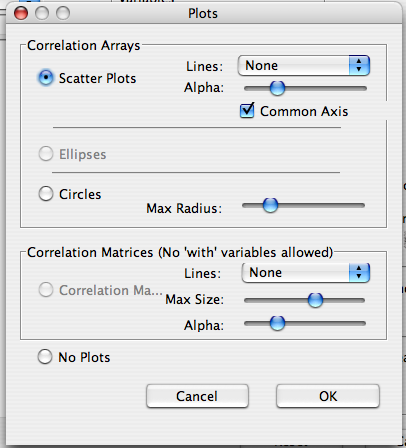Click the blue arrows of the Matrices Lines popup

(x=359, y=273)
